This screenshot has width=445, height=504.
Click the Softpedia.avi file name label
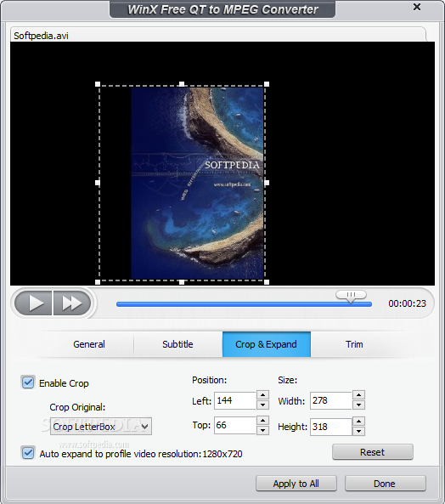[41, 36]
